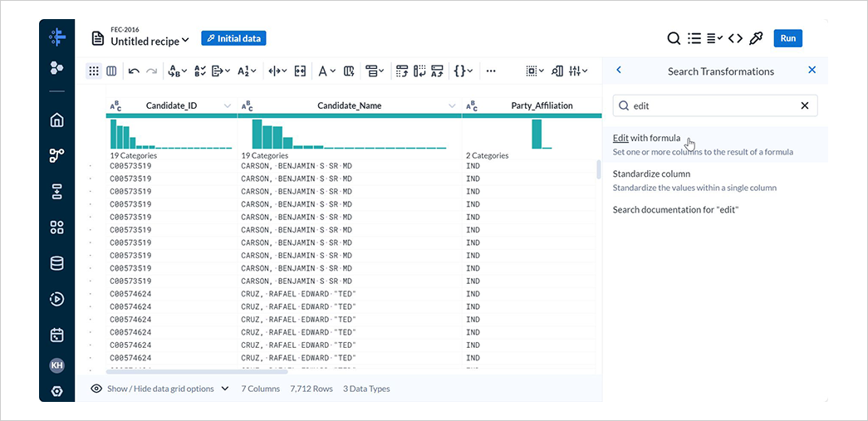Open the schedules calendar sidebar icon
This screenshot has height=421, width=868.
pos(56,335)
